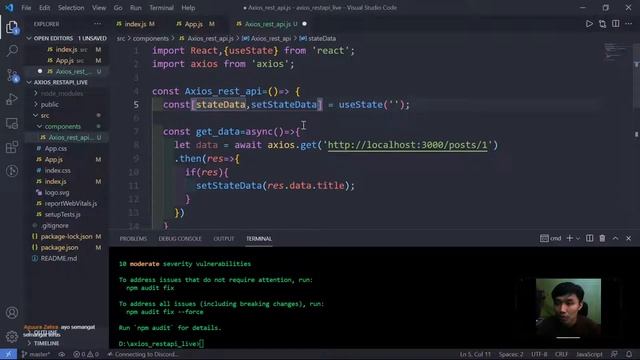The height and width of the screenshot is (360, 640).
Task: Open the localhost:3000/posts/1 link in code
Action: click(x=407, y=145)
